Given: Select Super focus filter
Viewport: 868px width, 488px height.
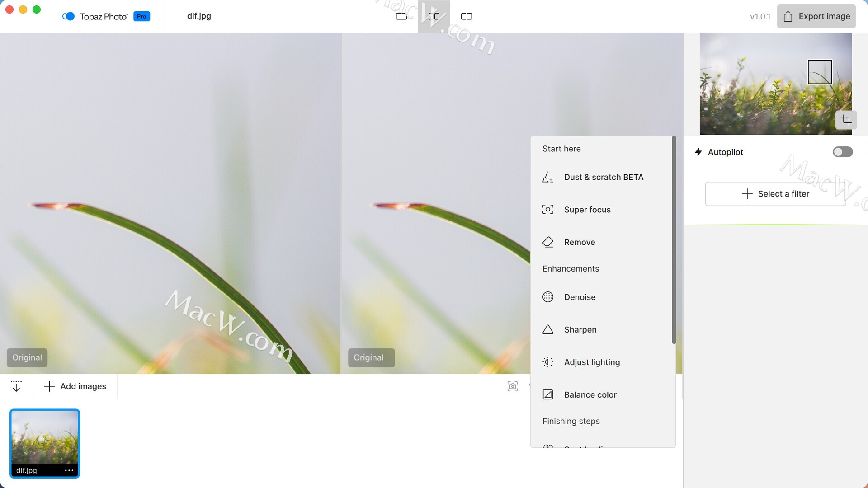Looking at the screenshot, I should tap(587, 210).
